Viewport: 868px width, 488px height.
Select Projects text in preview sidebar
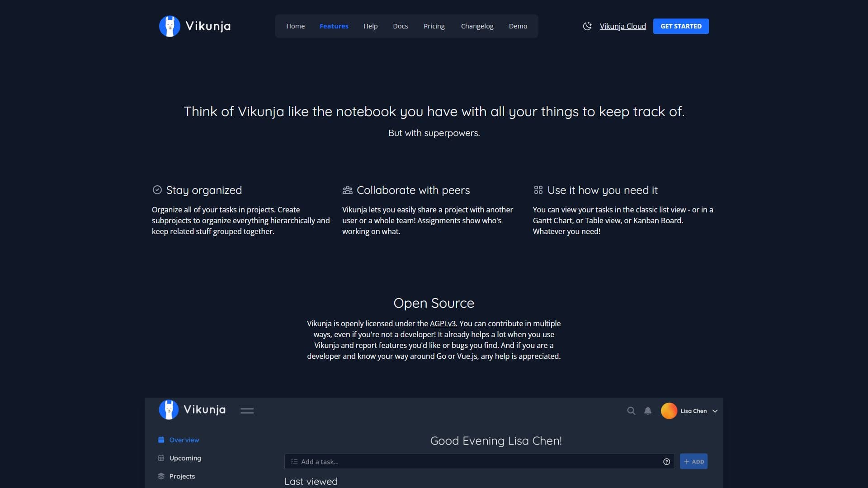click(x=182, y=476)
